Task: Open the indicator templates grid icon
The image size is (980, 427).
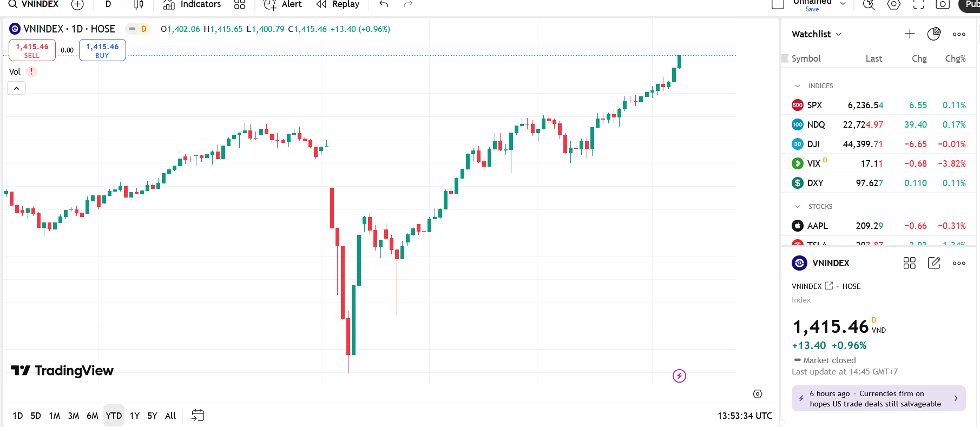Action: point(240,4)
